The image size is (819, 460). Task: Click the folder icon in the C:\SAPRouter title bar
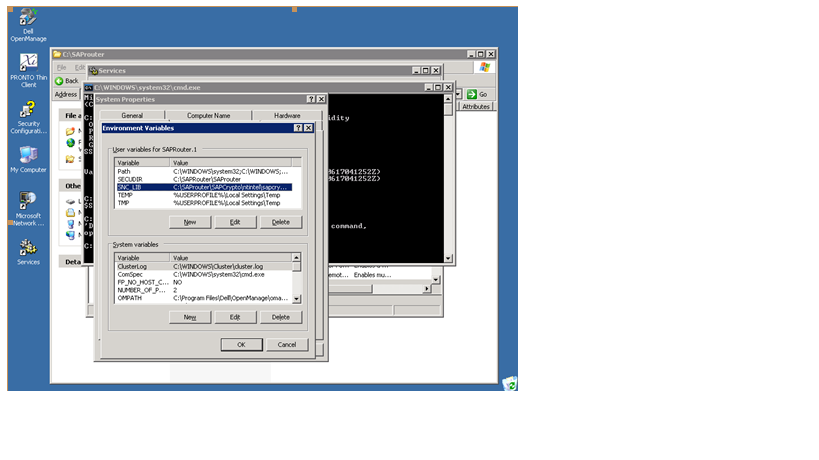coord(57,54)
